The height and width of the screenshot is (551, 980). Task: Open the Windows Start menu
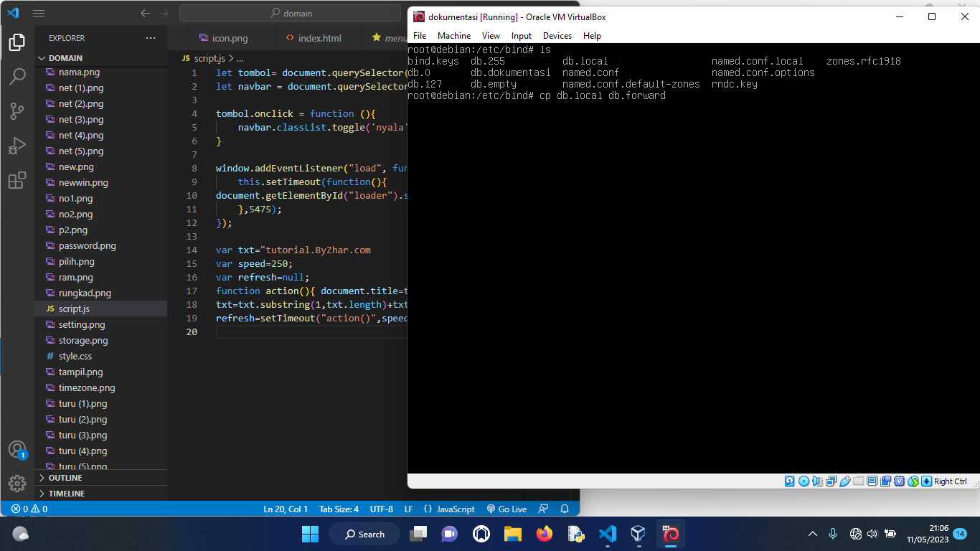coord(310,534)
